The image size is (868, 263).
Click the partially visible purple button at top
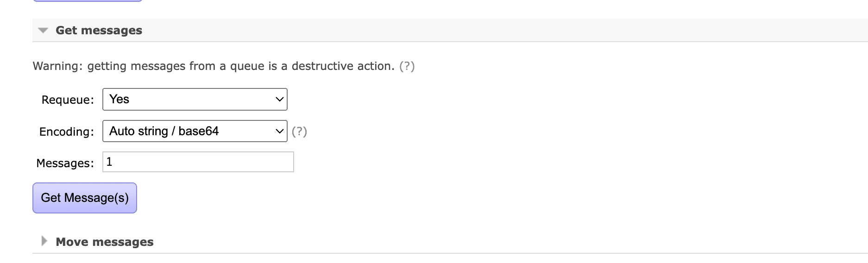point(87,1)
